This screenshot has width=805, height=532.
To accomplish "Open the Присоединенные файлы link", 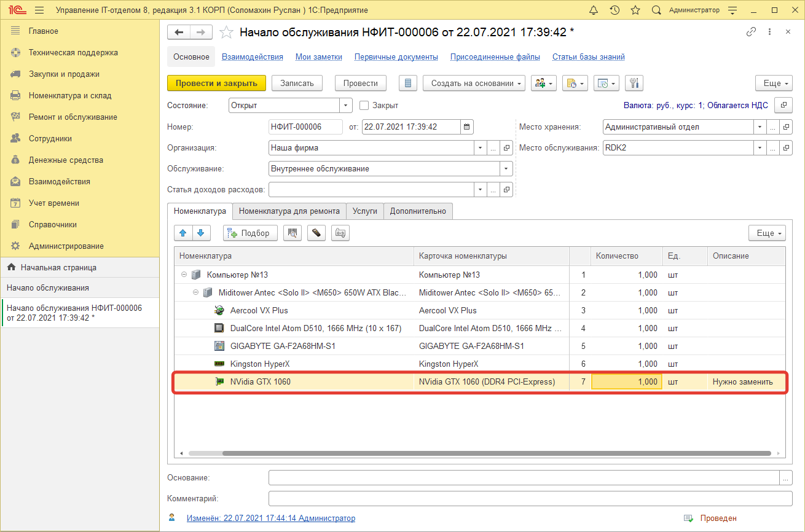I will [495, 57].
